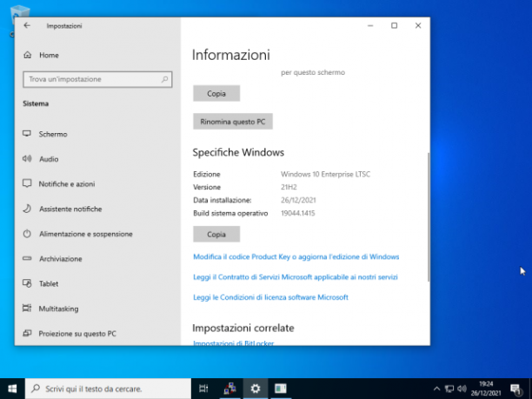
Task: Open Leggi il Contratto di Servizi Microsoft link
Action: pyautogui.click(x=296, y=277)
